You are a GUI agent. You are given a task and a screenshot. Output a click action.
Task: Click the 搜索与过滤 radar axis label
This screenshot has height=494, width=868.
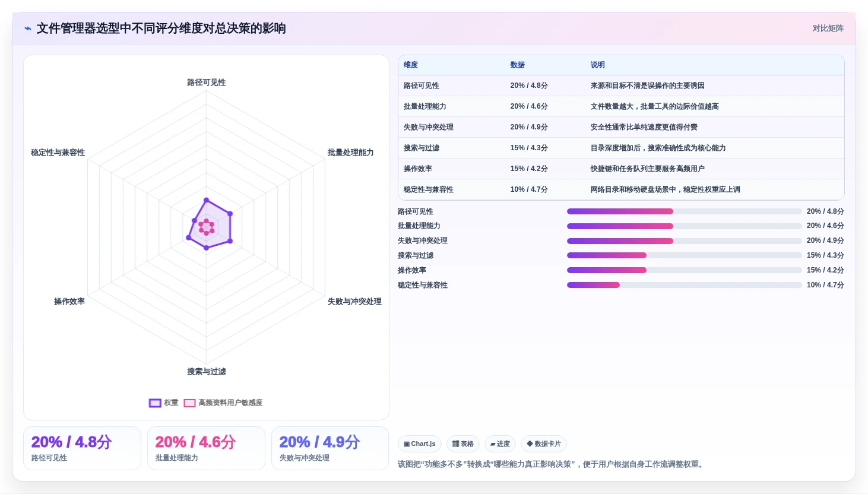point(207,372)
